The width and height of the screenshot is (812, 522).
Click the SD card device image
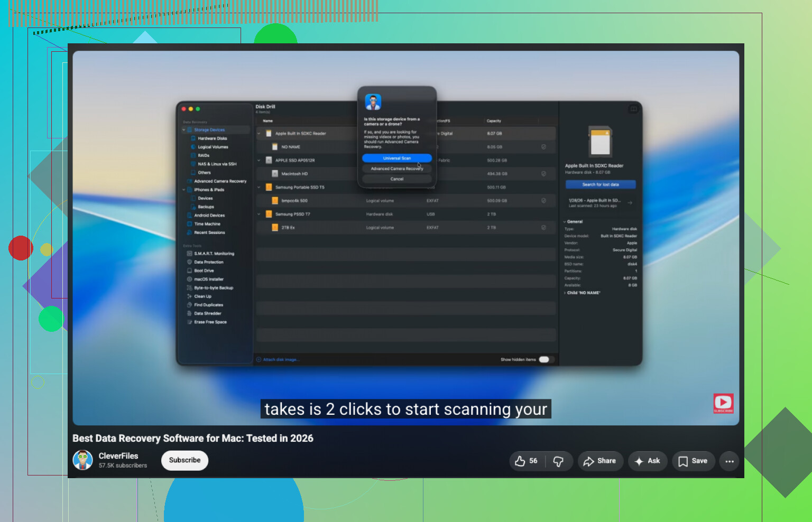(x=600, y=142)
